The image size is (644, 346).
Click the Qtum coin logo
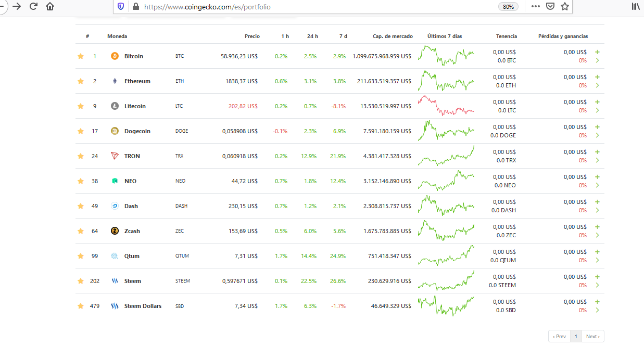[x=115, y=256]
